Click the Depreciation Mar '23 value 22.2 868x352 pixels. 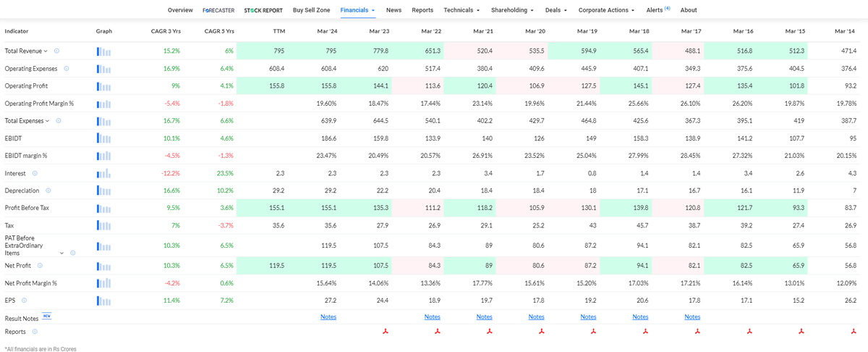(x=383, y=190)
